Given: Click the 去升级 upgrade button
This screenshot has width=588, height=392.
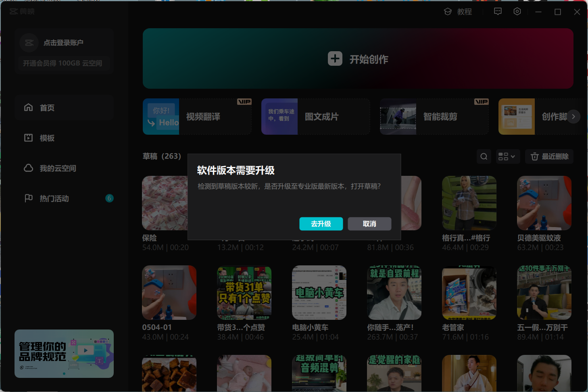Looking at the screenshot, I should [321, 224].
